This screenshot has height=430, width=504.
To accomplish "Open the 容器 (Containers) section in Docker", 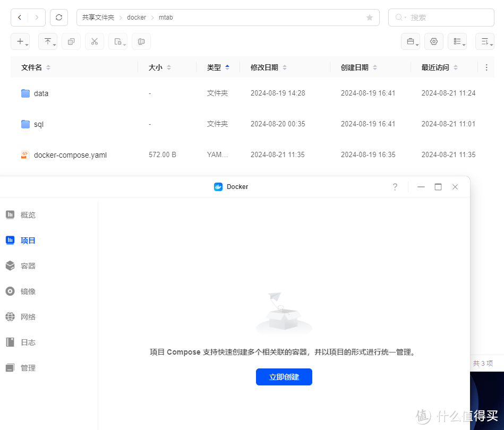I will point(27,265).
